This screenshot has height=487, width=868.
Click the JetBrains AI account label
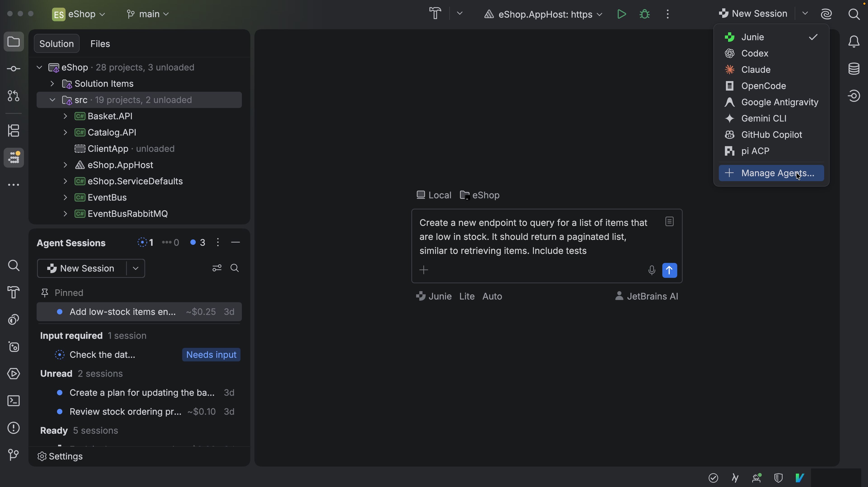click(646, 296)
